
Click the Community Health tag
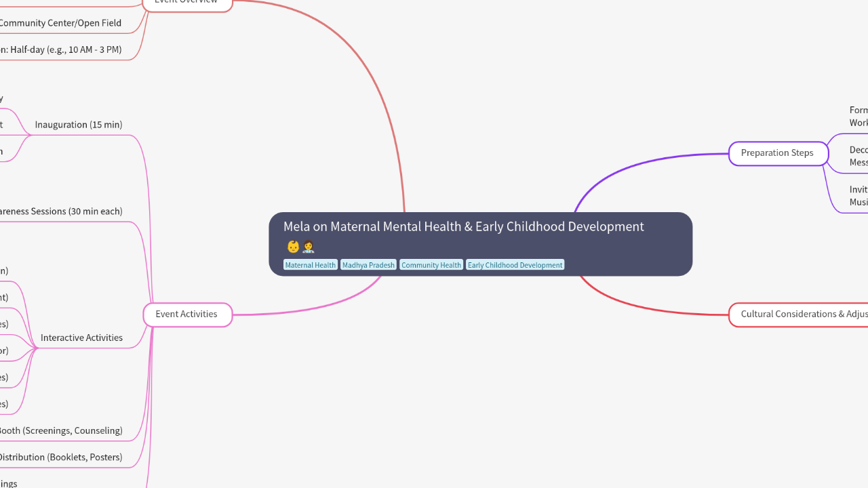click(x=431, y=265)
